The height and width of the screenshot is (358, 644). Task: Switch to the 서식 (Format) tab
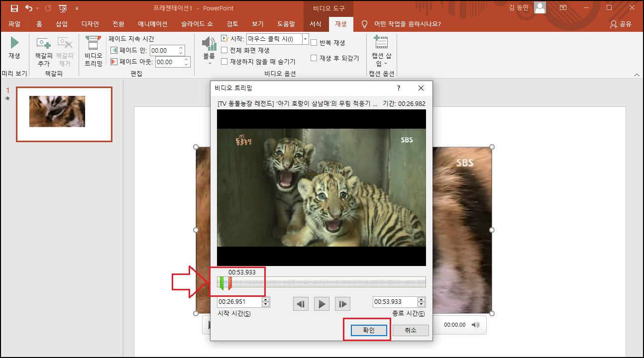coord(316,24)
